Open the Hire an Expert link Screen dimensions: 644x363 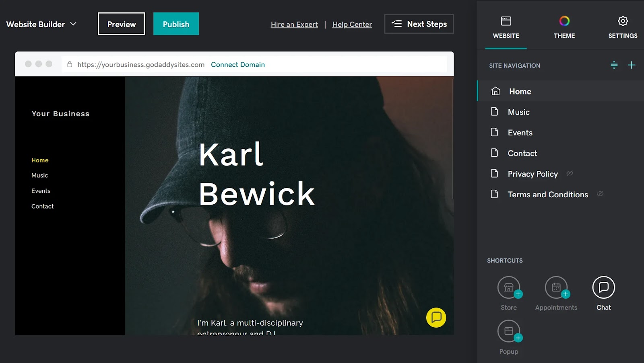[x=294, y=24]
